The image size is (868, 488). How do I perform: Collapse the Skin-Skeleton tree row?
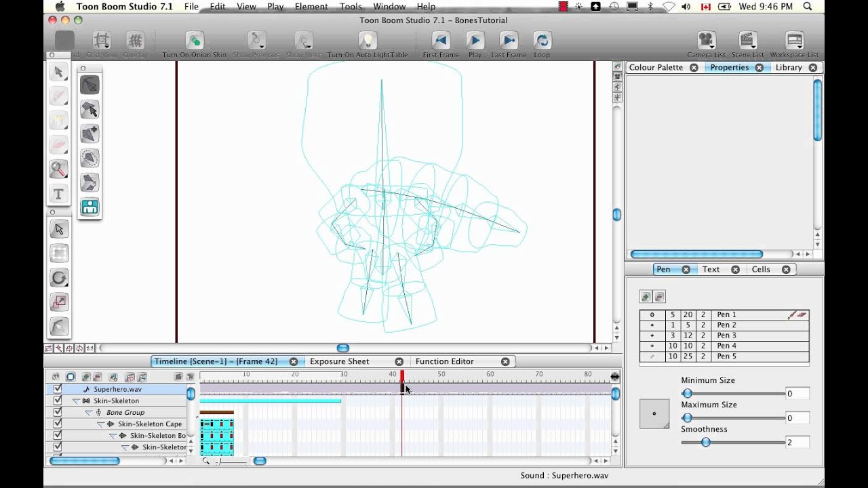pos(77,401)
